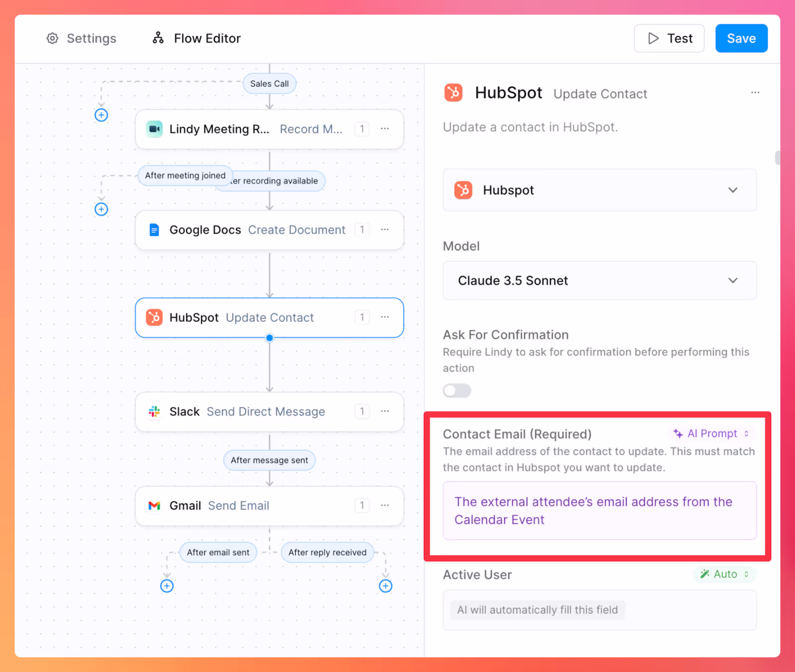
Task: Add step under After email sent
Action: tap(167, 586)
